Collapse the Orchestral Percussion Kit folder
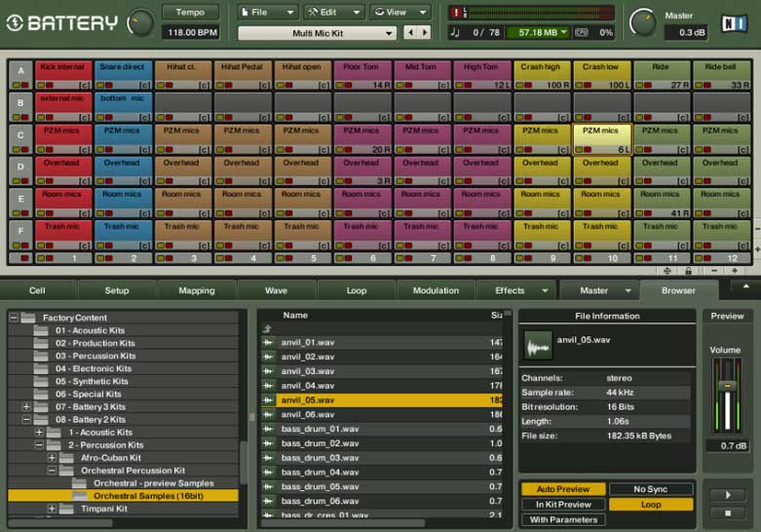Viewport: 761px width, 532px height. coord(52,471)
